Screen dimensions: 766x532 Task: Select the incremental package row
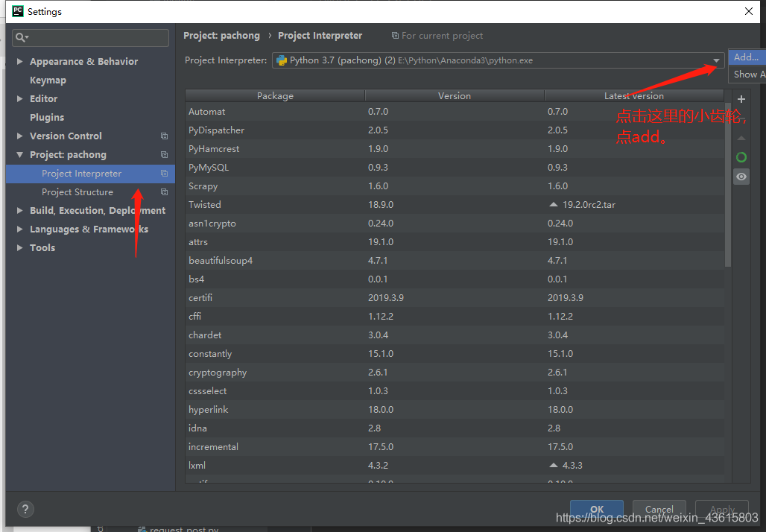[x=455, y=446]
